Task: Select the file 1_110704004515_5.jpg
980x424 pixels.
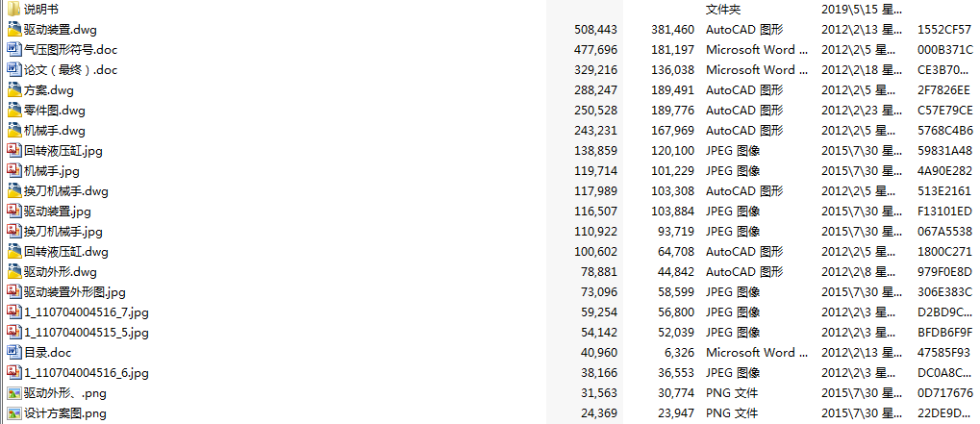Action: coord(87,332)
